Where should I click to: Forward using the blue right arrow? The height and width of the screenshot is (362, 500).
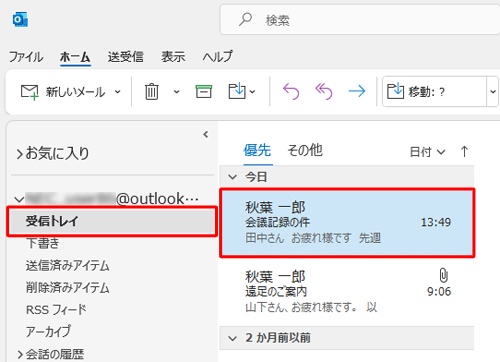[357, 91]
